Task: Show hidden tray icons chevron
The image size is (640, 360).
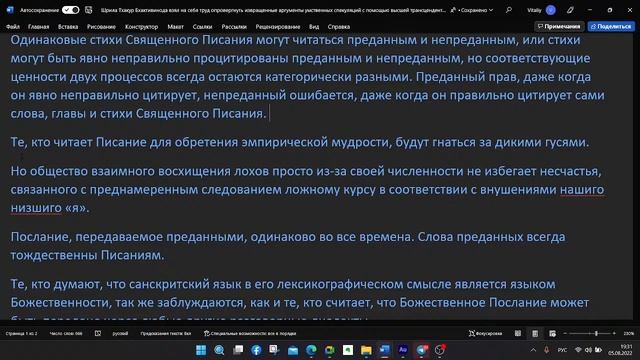Action: pyautogui.click(x=533, y=350)
